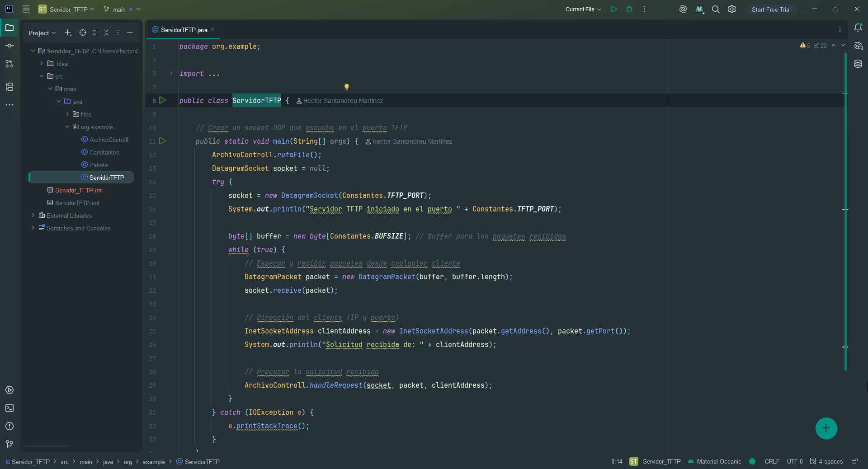This screenshot has width=868, height=469.
Task: Collapse the org.example package node
Action: click(x=67, y=127)
